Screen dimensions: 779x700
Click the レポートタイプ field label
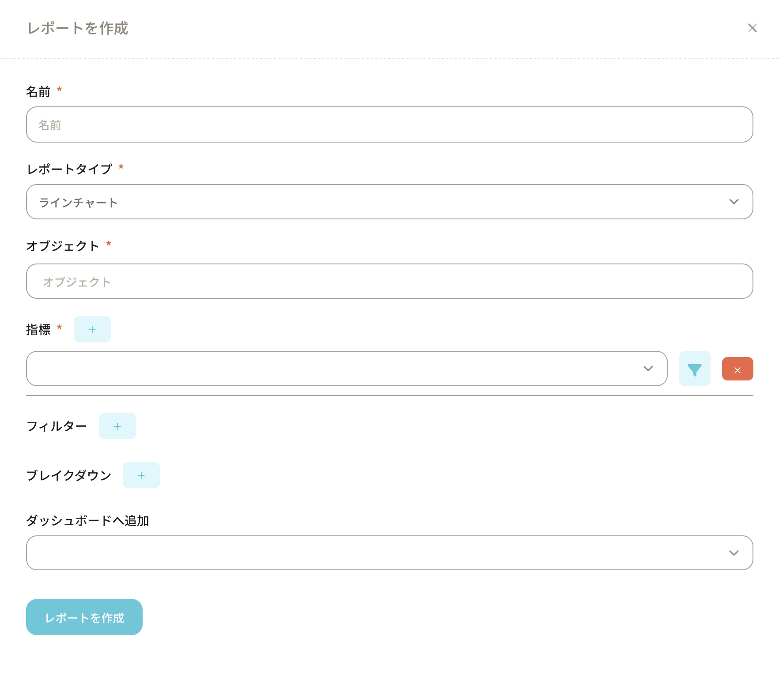[69, 169]
